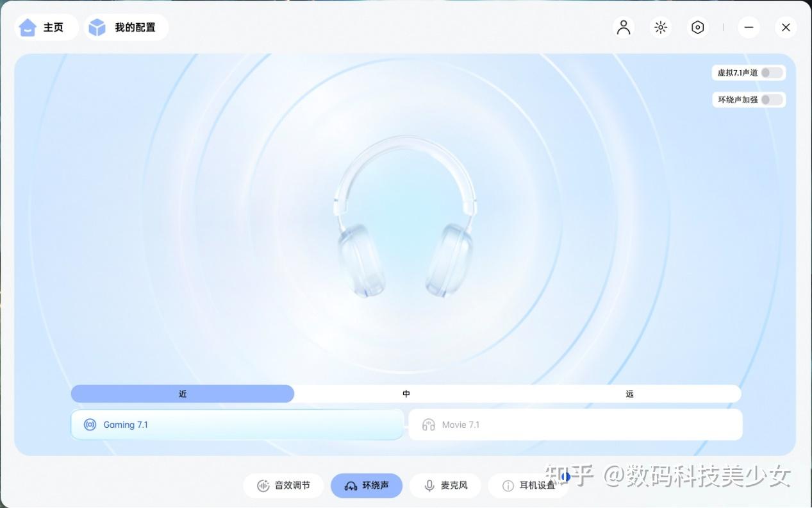Select the 近 distance option
812x508 pixels.
click(183, 394)
